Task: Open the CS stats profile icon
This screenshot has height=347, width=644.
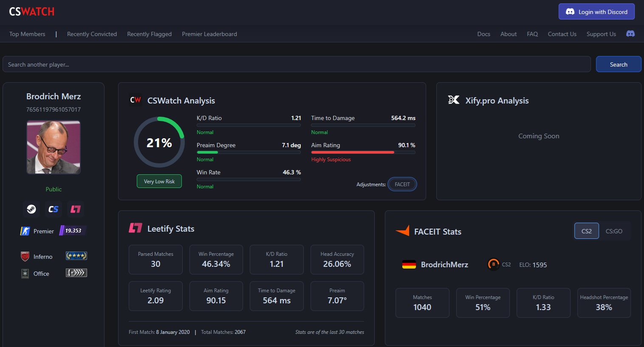Action: (54, 209)
